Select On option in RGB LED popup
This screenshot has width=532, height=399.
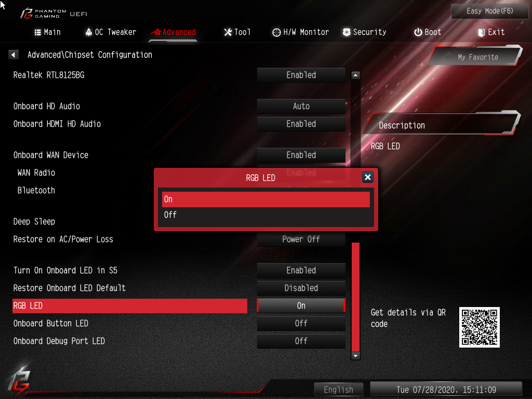click(x=266, y=199)
